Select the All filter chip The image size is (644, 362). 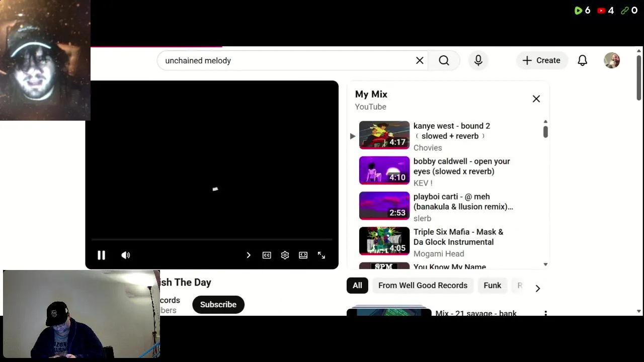(x=357, y=286)
